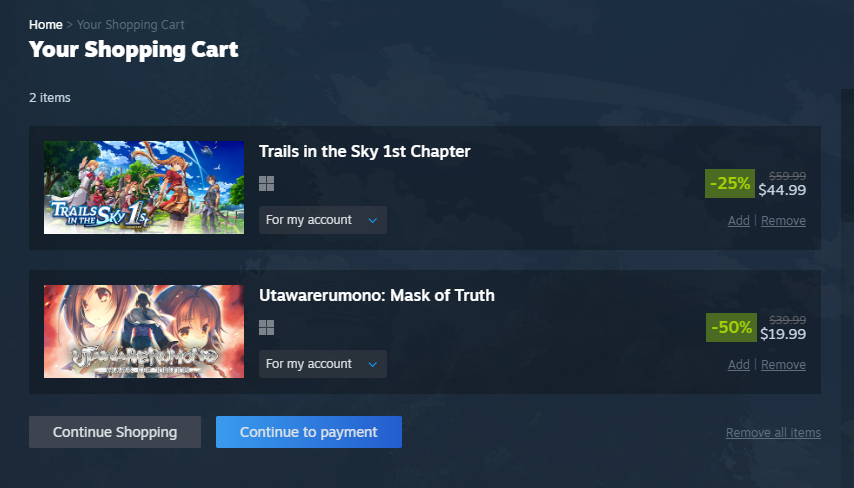Go to Home breadcrumb link

coord(46,25)
